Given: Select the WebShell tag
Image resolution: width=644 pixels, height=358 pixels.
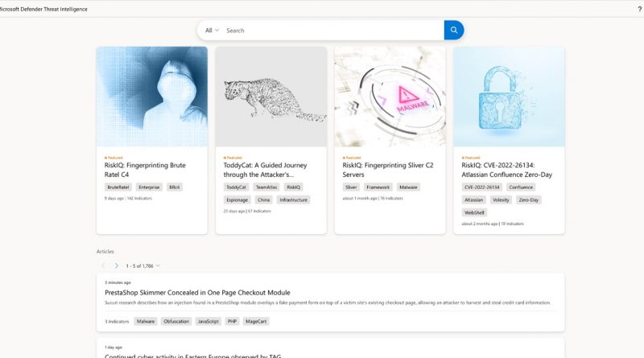Looking at the screenshot, I should coord(474,212).
